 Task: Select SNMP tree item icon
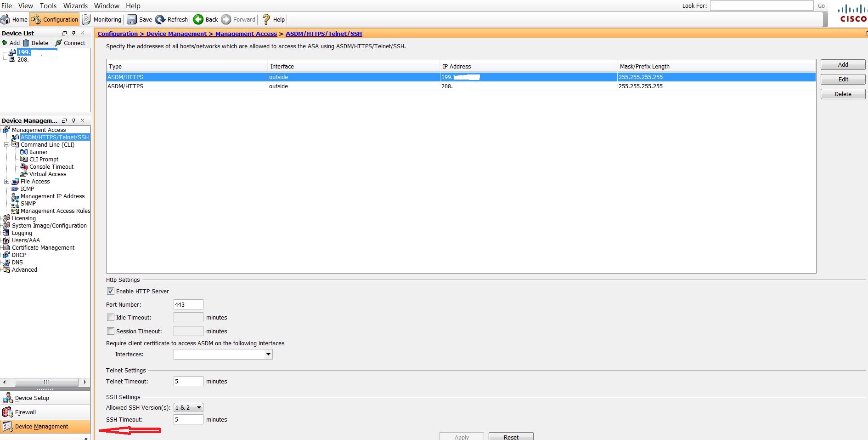click(x=15, y=203)
